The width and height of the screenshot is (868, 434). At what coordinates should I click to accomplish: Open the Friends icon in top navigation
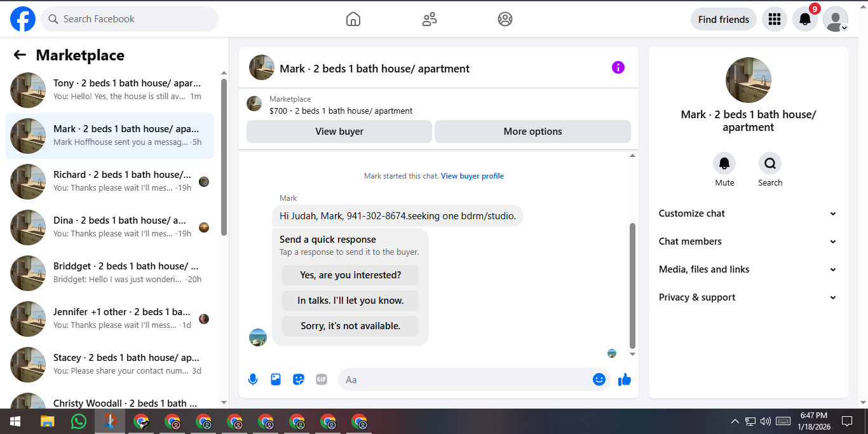tap(430, 19)
